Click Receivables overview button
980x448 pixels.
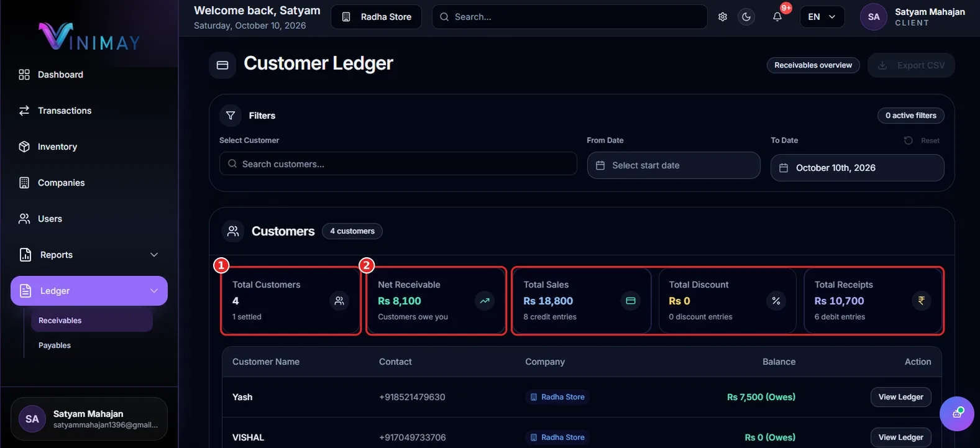[x=813, y=65]
